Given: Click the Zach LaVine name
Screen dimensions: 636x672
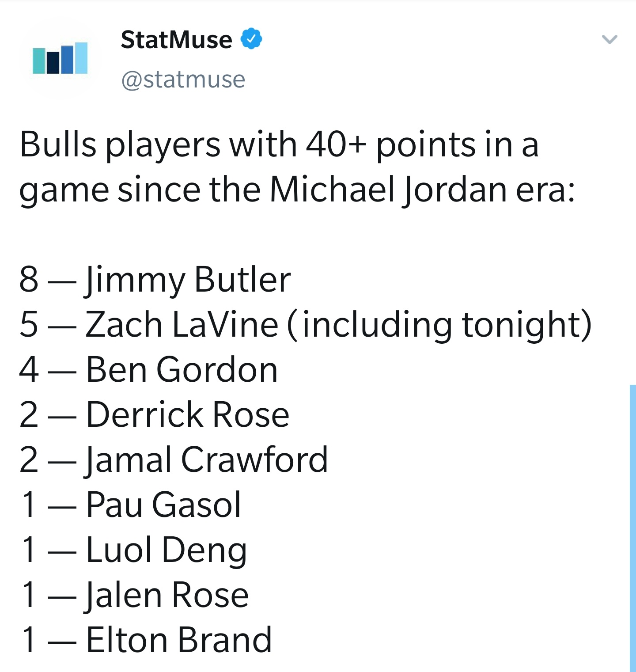Looking at the screenshot, I should (182, 325).
